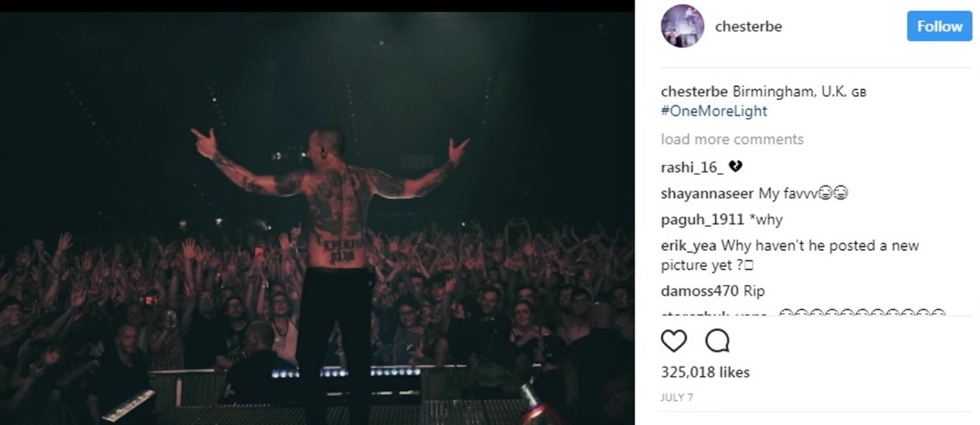
Task: Open shayannaseer commenter profile
Action: pyautogui.click(x=708, y=194)
